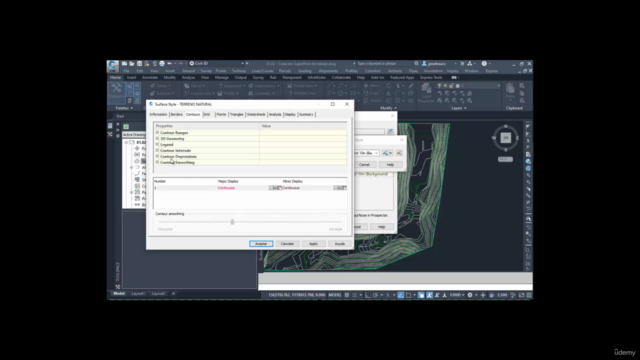640x360 pixels.
Task: Open the Borders tab in Surface Style
Action: point(176,115)
